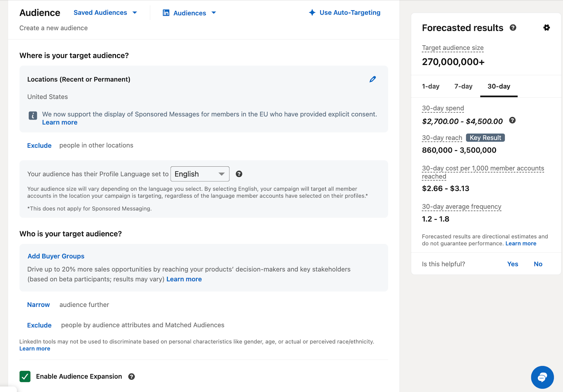Click No under Is this helpful

pos(538,264)
